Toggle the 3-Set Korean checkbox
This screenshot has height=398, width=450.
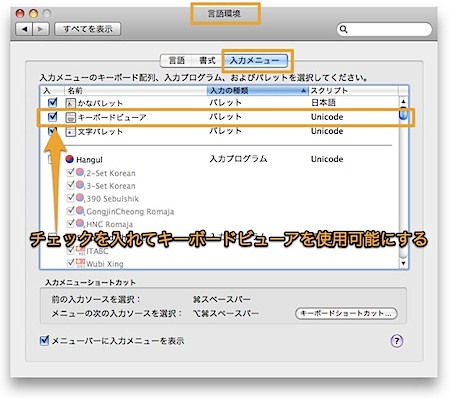(x=70, y=185)
